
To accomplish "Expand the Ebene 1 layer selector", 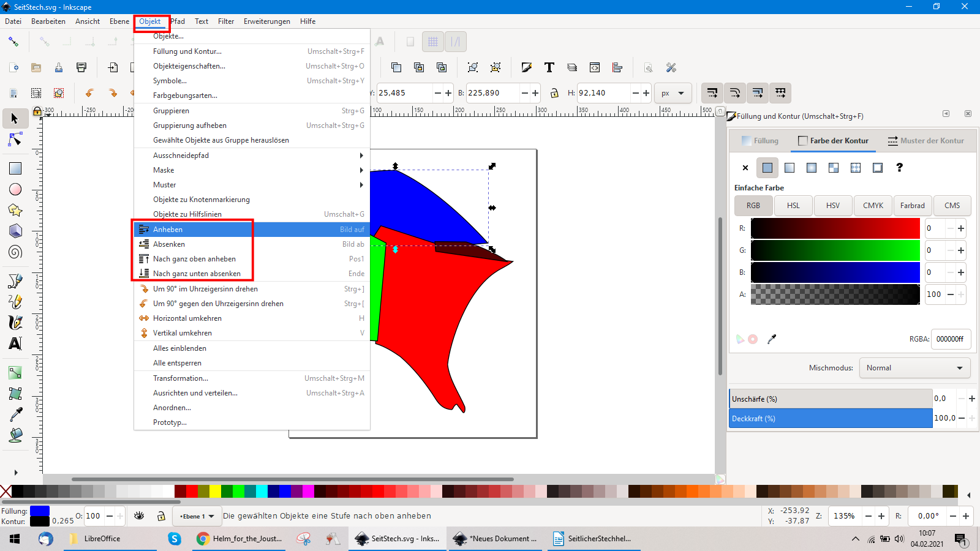I will tap(197, 516).
